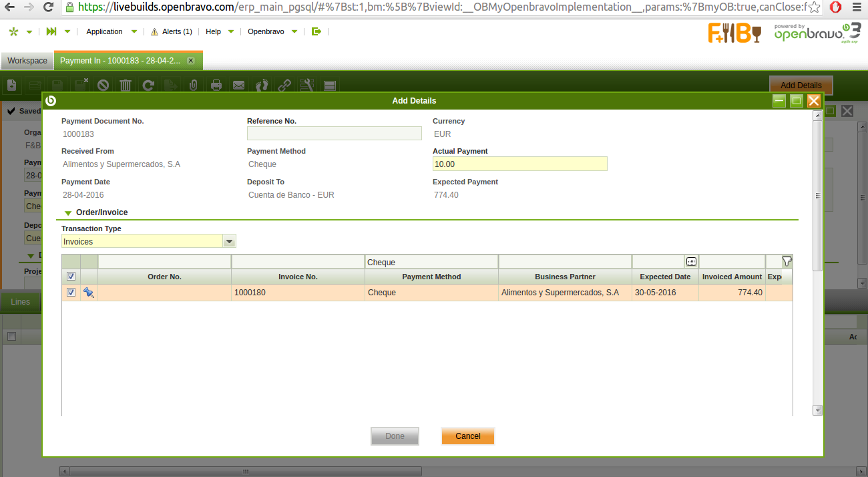Expand the Transaction Type dropdown
This screenshot has height=477, width=868.
229,241
